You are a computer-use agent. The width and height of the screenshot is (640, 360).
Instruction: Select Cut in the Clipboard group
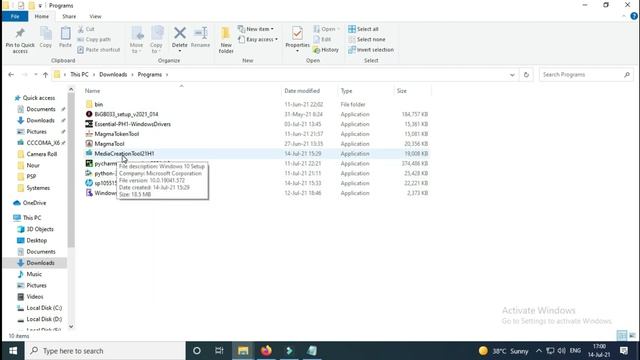86,29
